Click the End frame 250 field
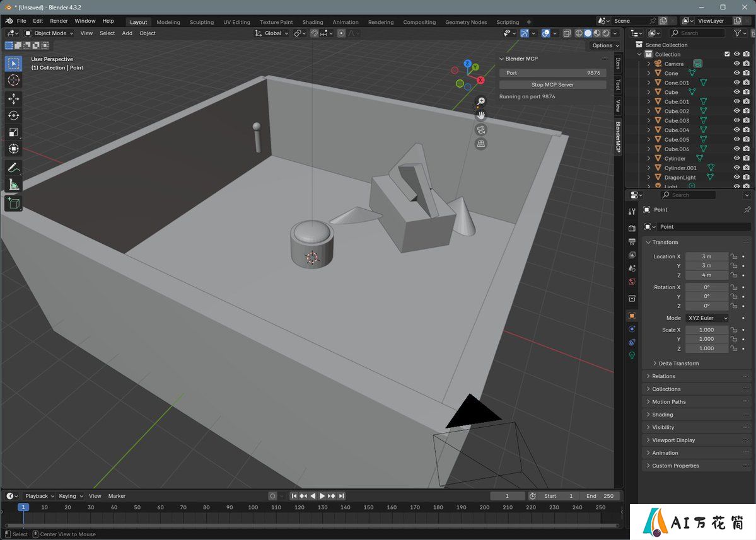The image size is (756, 540). [600, 496]
